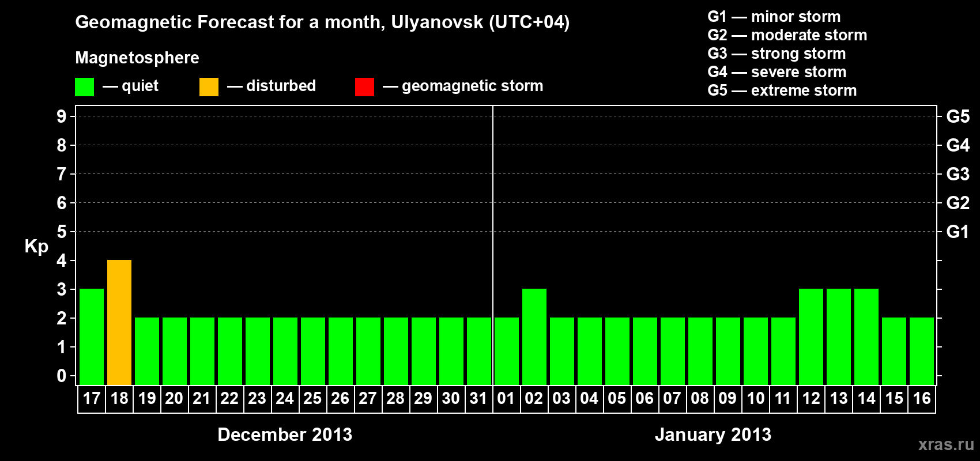Viewport: 980px width, 461px height.
Task: Select the green bar for January 13
Action: coord(839,337)
